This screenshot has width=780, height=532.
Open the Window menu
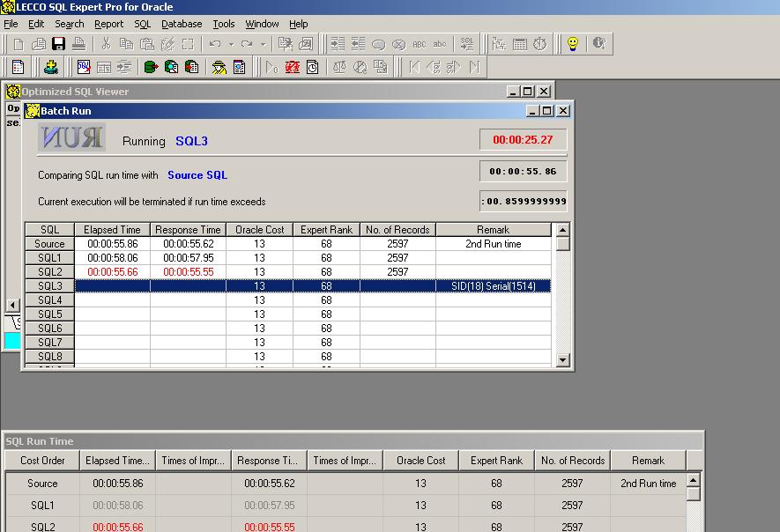(x=262, y=24)
